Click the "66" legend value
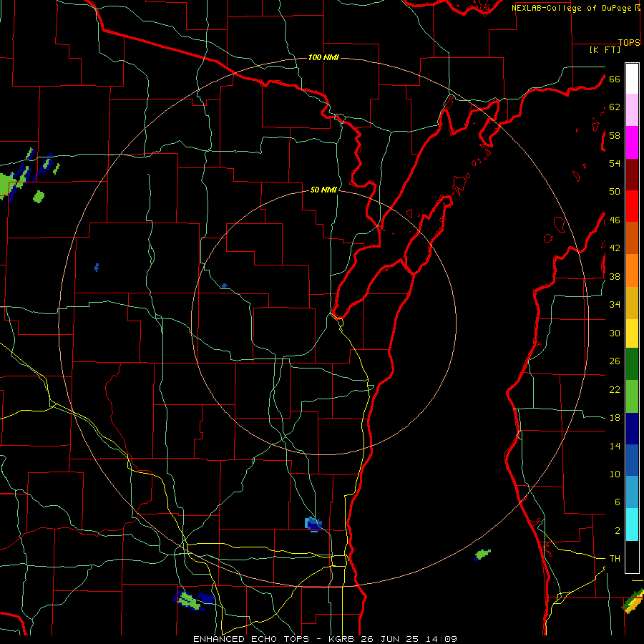644x644 pixels. [615, 79]
